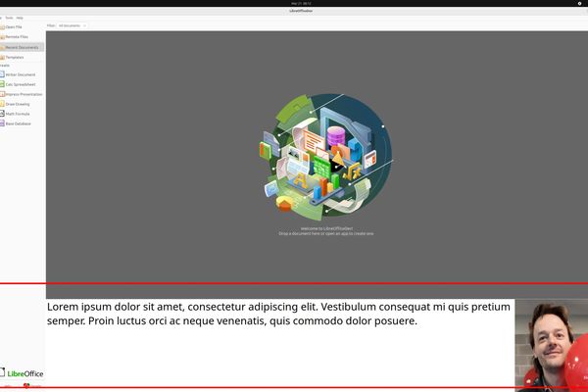Open the Help menu
This screenshot has width=588, height=392.
pos(20,18)
